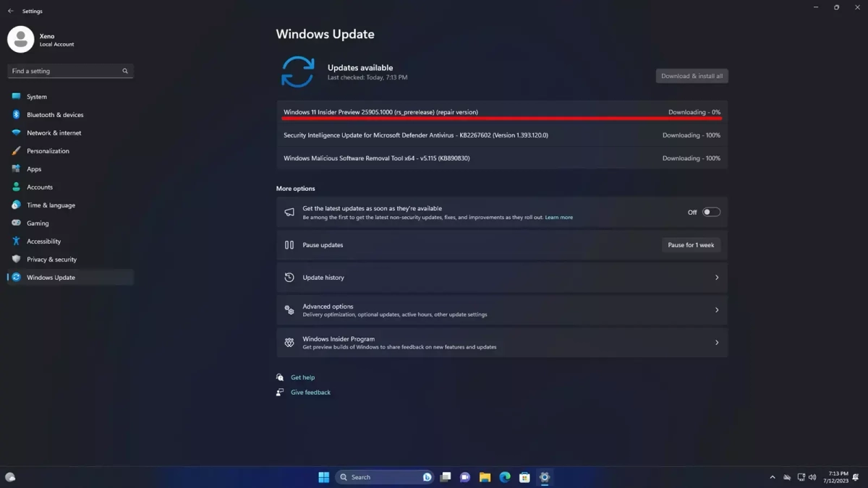This screenshot has height=488, width=868.
Task: Select the Network & internet sidebar label
Action: point(54,133)
